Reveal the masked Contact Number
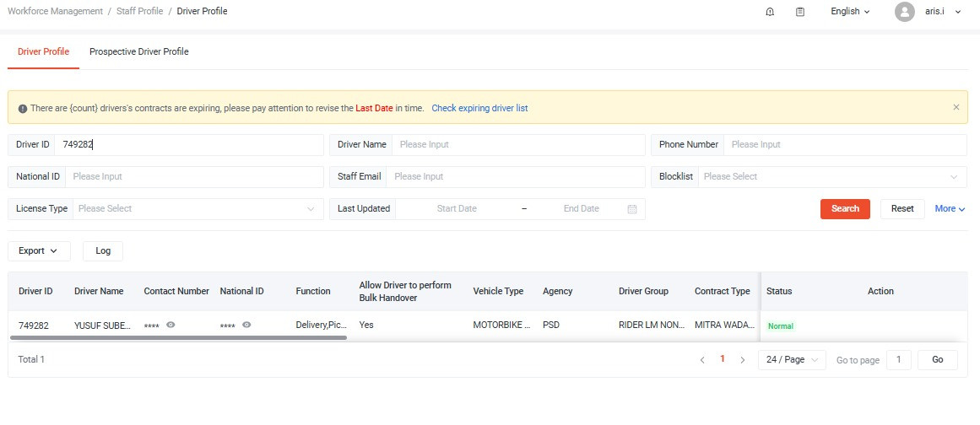Image resolution: width=980 pixels, height=425 pixels. point(171,325)
